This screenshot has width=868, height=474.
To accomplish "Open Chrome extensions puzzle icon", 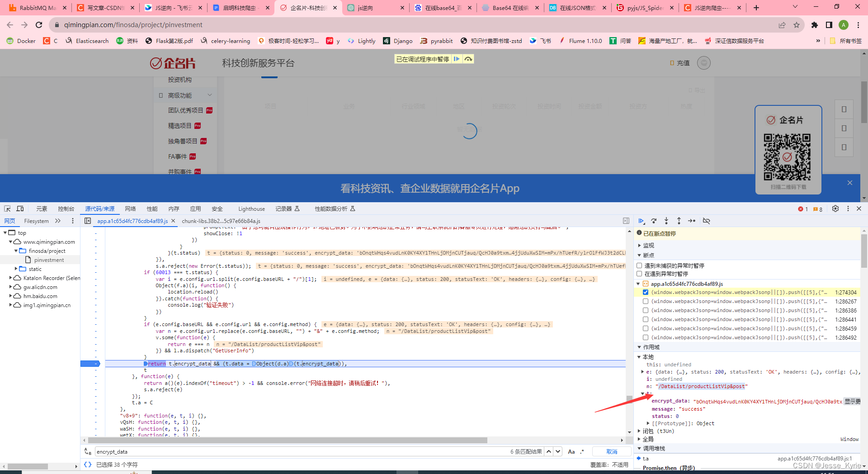I will (815, 25).
